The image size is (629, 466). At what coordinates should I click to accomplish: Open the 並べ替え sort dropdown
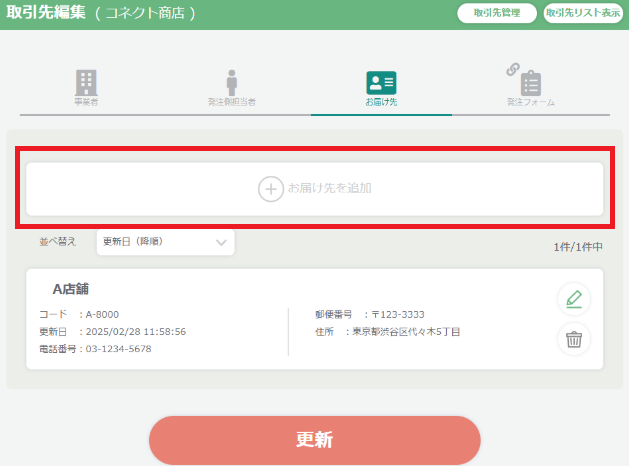(x=165, y=242)
